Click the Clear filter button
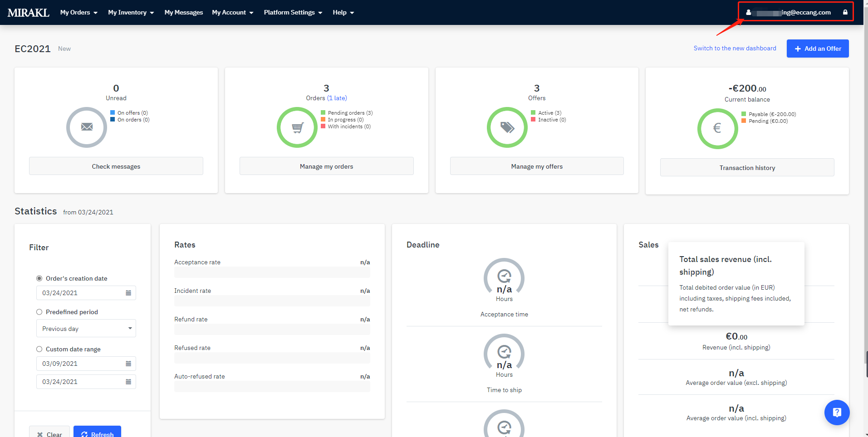Image resolution: width=868 pixels, height=437 pixels. 49,432
